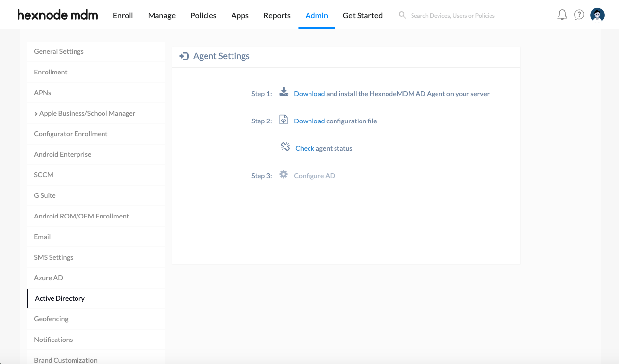619x364 pixels.
Task: Focus the Search Devices, Users or Policies field
Action: pyautogui.click(x=453, y=16)
